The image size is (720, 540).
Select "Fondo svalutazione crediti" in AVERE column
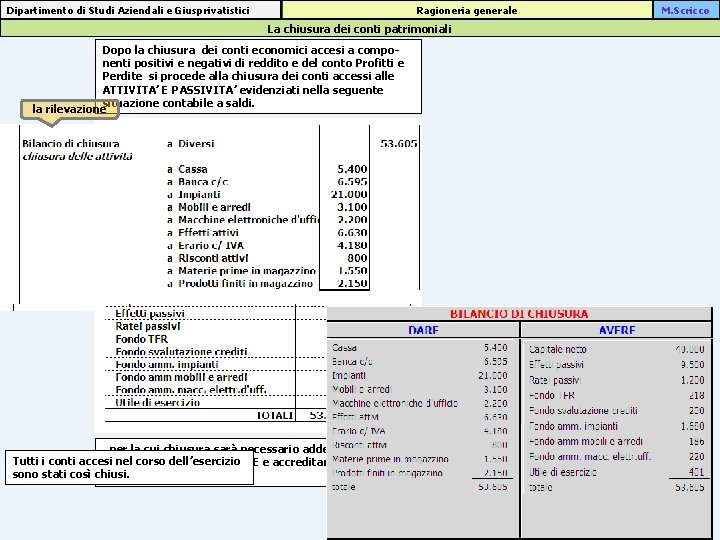click(x=583, y=411)
